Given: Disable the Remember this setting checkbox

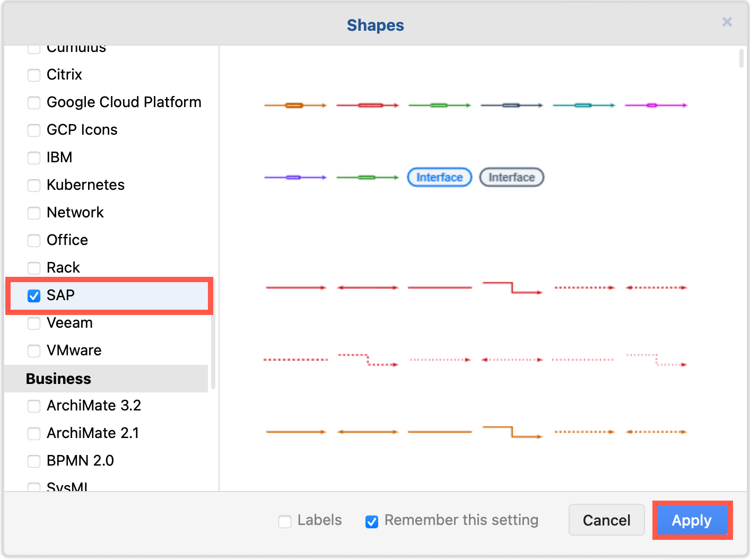Looking at the screenshot, I should (372, 521).
